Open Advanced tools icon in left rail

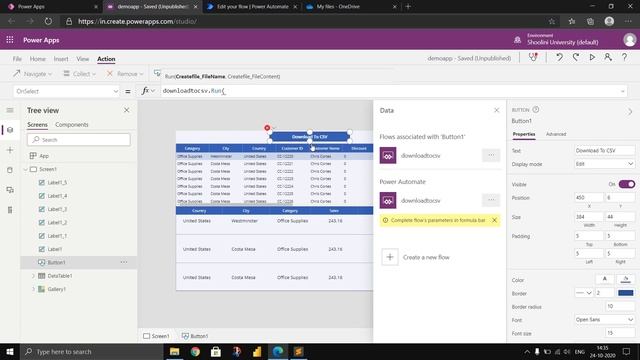pos(10,210)
